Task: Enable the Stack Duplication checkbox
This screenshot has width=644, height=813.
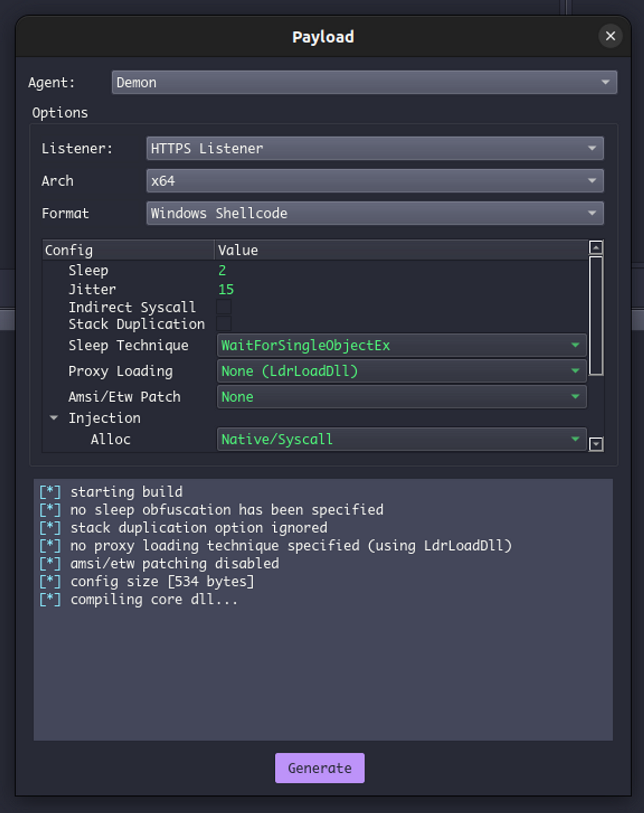Action: click(224, 324)
